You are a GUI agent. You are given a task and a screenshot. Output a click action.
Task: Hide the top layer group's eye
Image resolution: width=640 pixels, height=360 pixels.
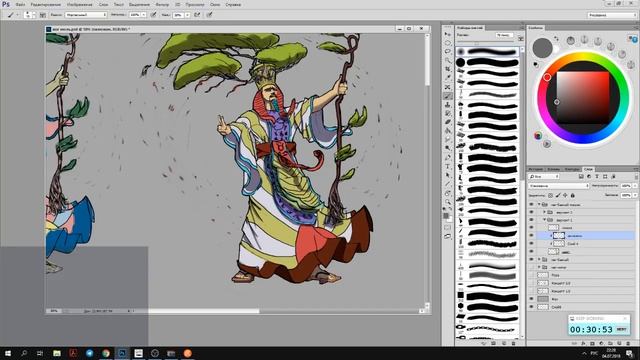[x=531, y=204]
